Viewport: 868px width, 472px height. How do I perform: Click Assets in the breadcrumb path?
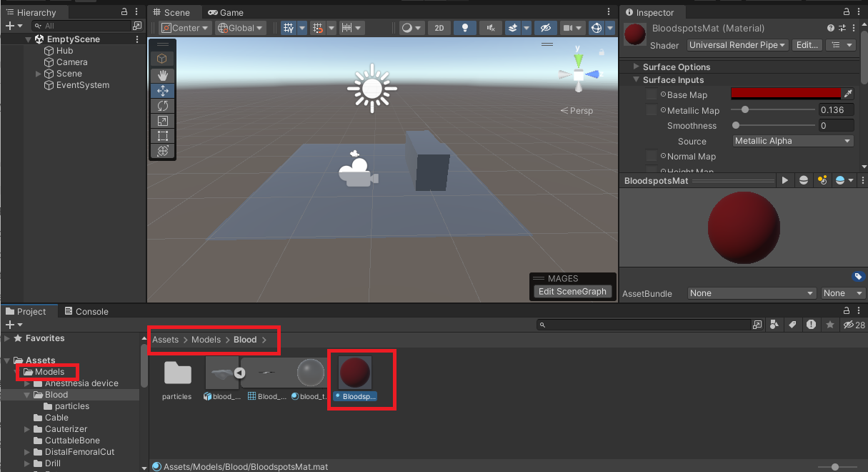[166, 340]
